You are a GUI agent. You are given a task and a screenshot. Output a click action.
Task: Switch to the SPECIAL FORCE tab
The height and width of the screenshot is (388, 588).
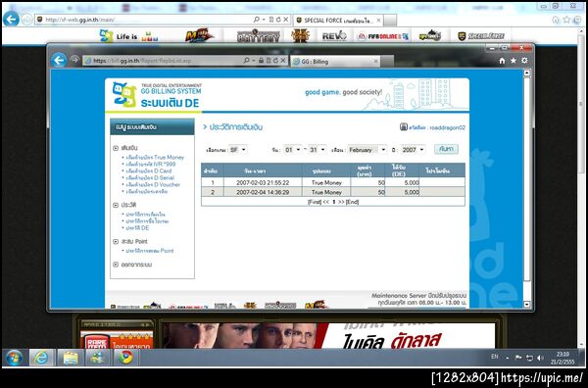click(338, 21)
